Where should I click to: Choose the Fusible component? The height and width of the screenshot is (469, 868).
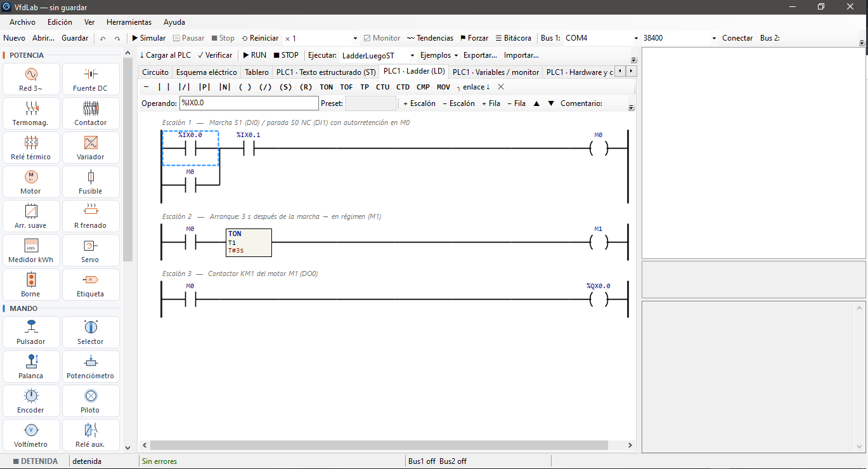point(91,182)
